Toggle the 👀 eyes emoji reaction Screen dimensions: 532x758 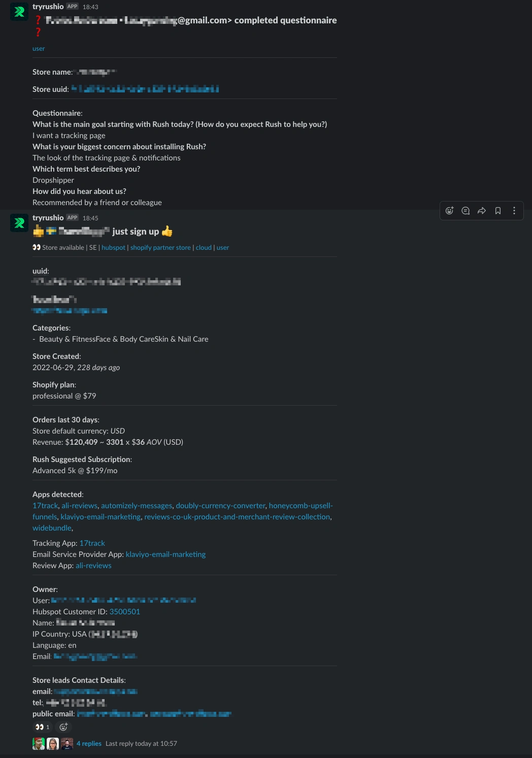pyautogui.click(x=42, y=727)
